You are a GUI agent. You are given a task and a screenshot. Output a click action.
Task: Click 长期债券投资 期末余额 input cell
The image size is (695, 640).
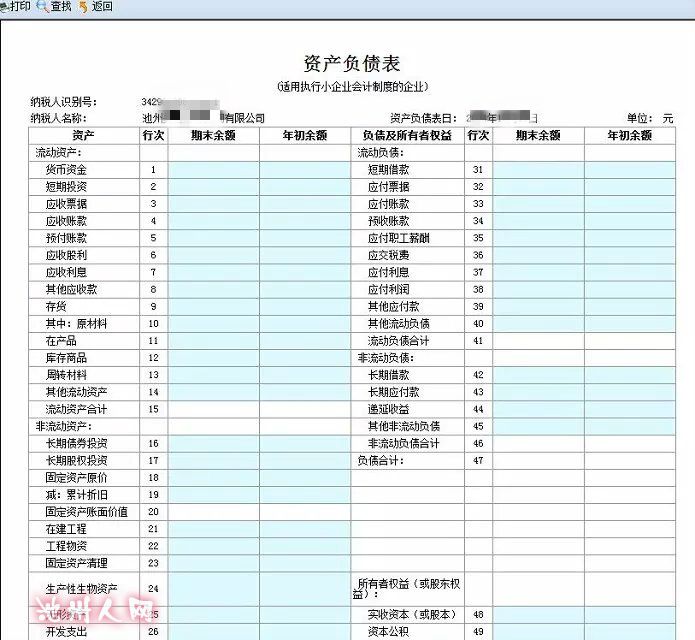[x=214, y=444]
